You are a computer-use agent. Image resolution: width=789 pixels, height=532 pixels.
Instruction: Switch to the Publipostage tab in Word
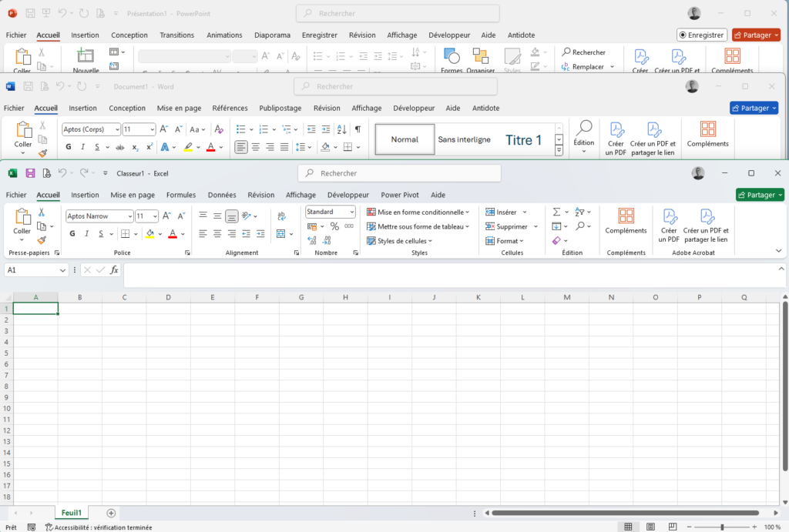click(x=280, y=108)
